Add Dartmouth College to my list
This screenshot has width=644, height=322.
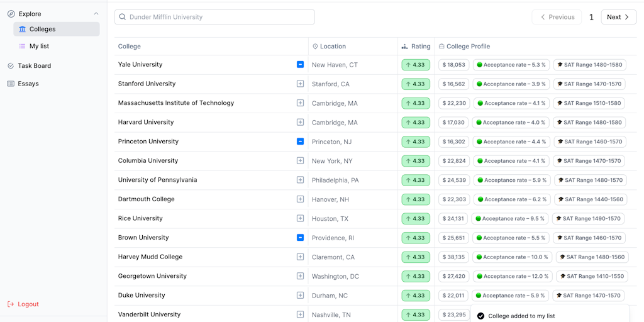point(300,199)
